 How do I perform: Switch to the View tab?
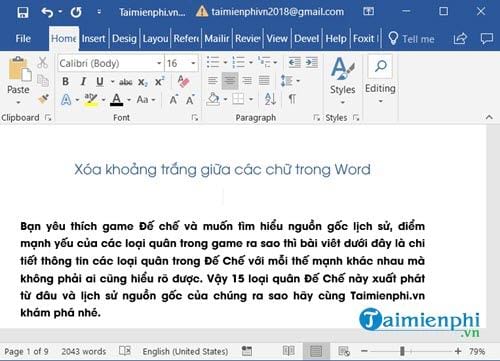pyautogui.click(x=277, y=39)
